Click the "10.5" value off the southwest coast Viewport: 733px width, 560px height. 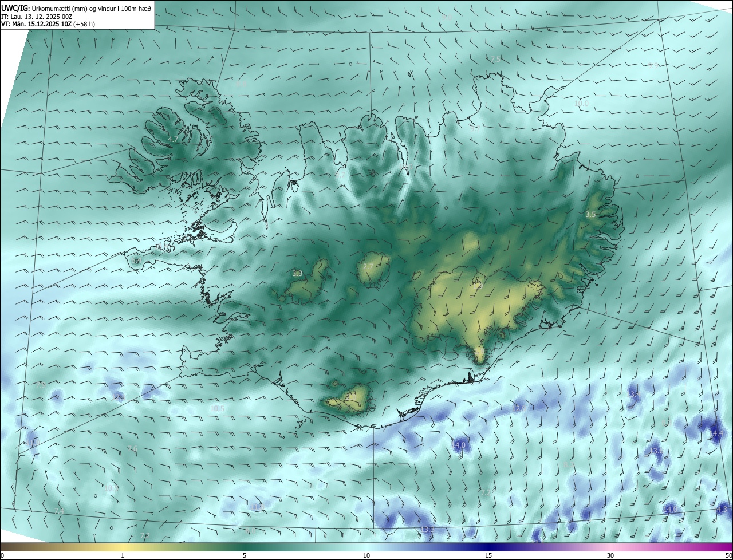coord(217,408)
